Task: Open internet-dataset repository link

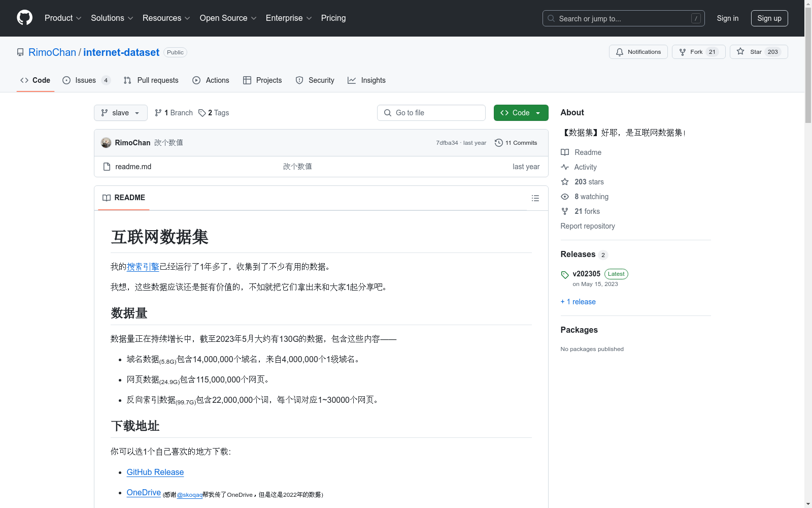Action: point(121,52)
